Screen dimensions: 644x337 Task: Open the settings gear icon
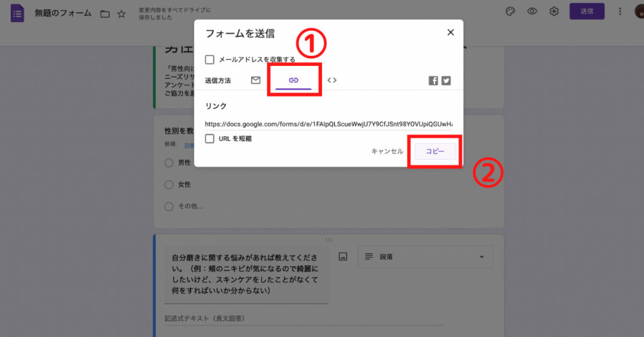point(554,12)
